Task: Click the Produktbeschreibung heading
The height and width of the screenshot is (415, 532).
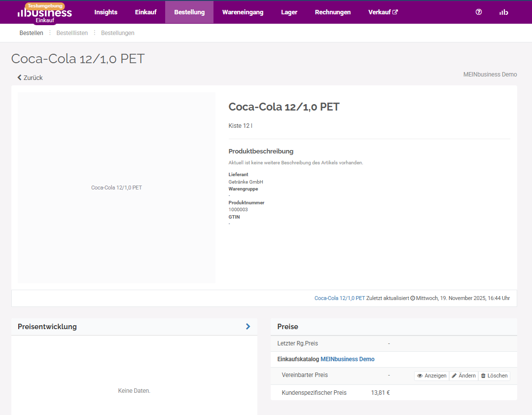Action: [261, 151]
